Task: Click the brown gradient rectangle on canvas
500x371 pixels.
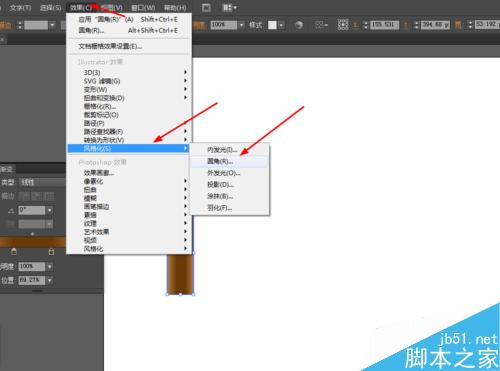Action: tap(180, 274)
